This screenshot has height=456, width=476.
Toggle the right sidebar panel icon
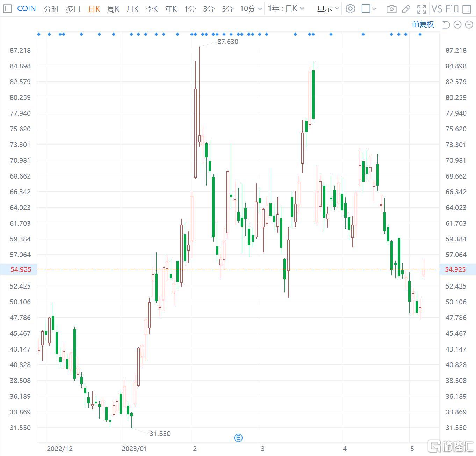click(x=467, y=9)
